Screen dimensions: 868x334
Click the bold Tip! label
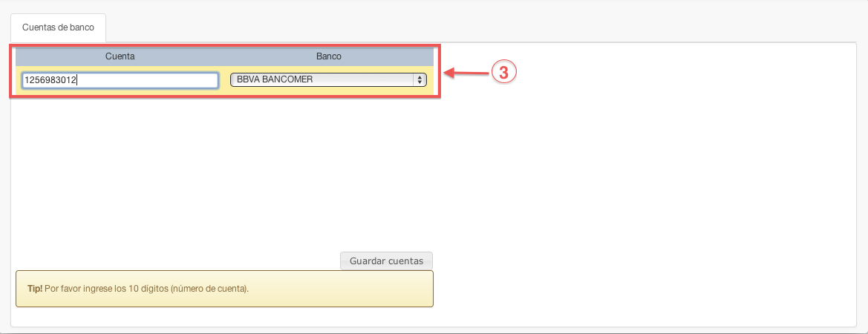(x=35, y=289)
